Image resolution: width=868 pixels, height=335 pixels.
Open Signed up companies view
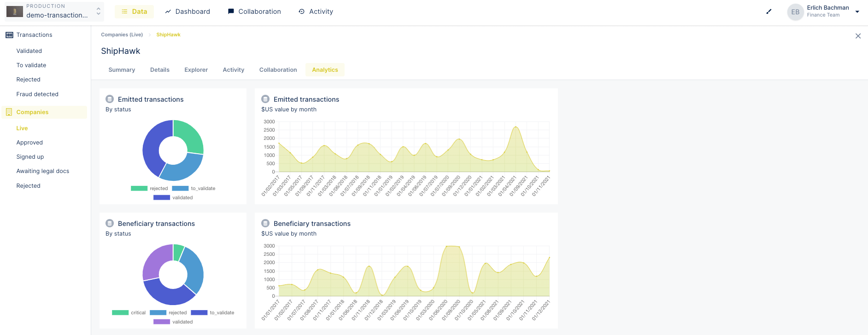click(30, 157)
